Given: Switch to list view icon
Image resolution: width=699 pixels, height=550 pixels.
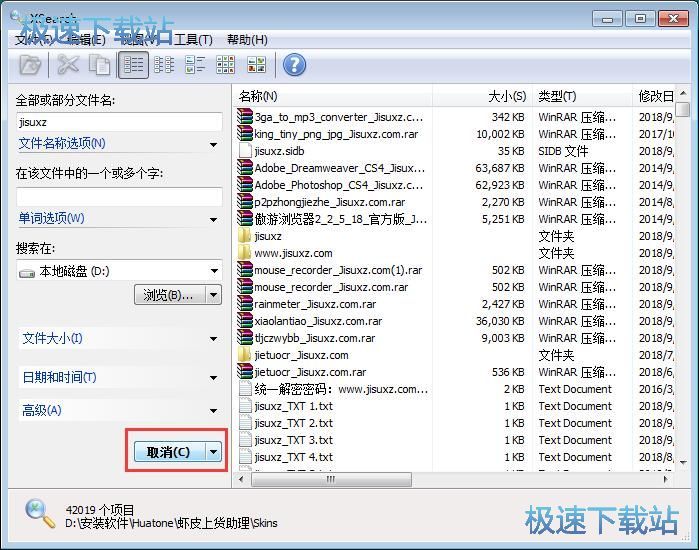Looking at the screenshot, I should pos(164,65).
